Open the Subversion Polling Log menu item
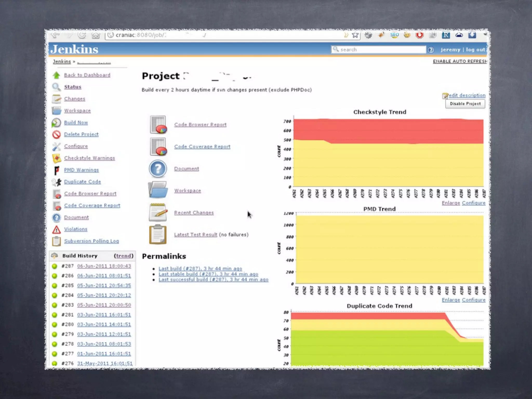The height and width of the screenshot is (399, 532). pyautogui.click(x=91, y=241)
